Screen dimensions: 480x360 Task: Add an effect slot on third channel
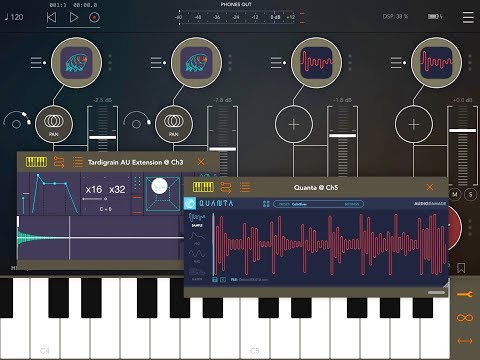coord(294,124)
